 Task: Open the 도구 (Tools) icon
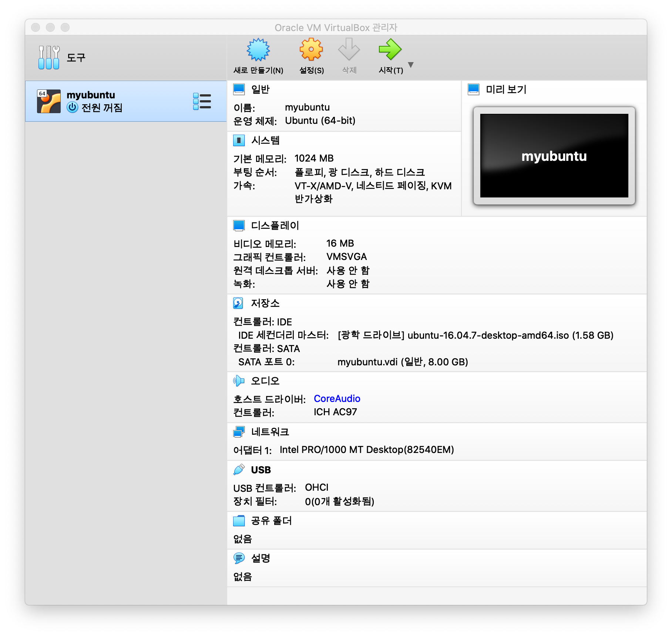coord(49,57)
